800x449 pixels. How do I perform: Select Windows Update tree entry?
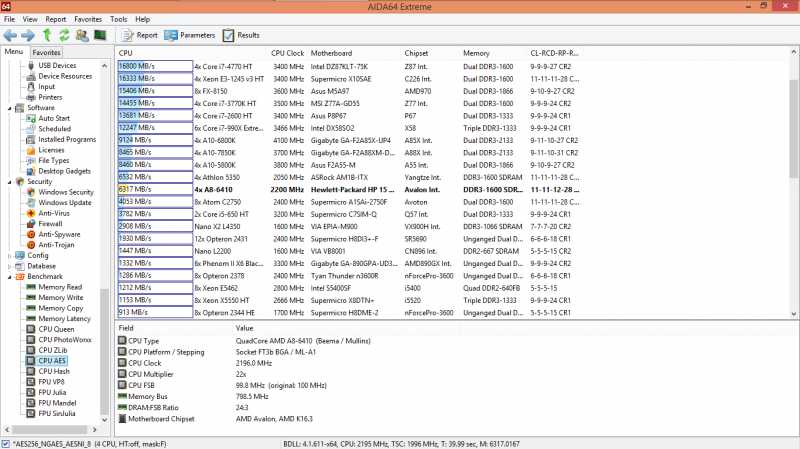[x=65, y=203]
